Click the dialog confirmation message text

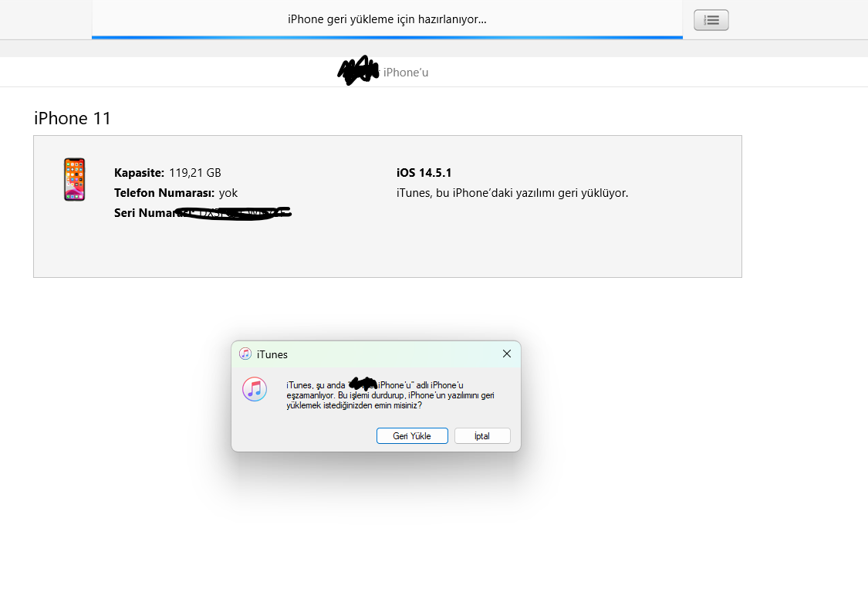pyautogui.click(x=390, y=395)
